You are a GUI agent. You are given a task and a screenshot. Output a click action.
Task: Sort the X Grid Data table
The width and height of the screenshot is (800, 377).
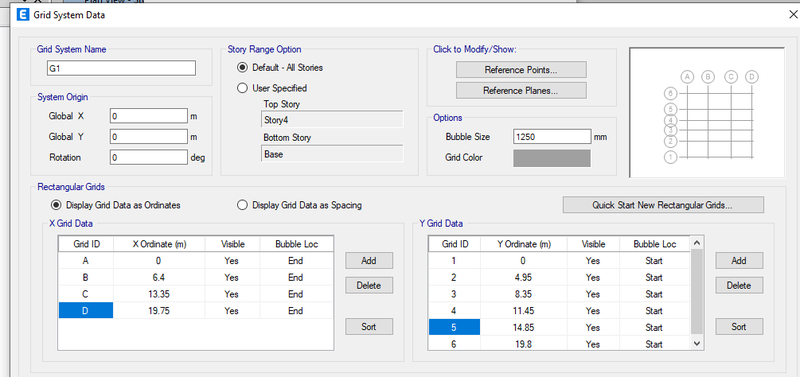369,326
